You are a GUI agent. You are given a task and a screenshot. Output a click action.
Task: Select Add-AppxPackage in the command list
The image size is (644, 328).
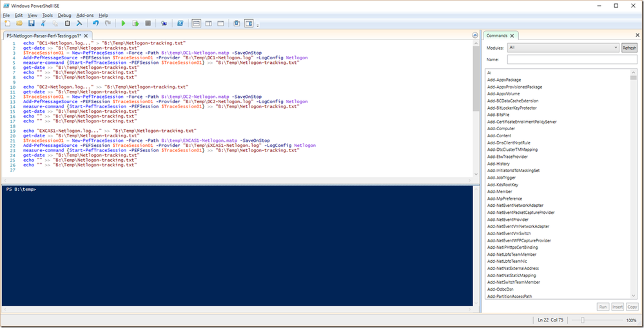[504, 80]
